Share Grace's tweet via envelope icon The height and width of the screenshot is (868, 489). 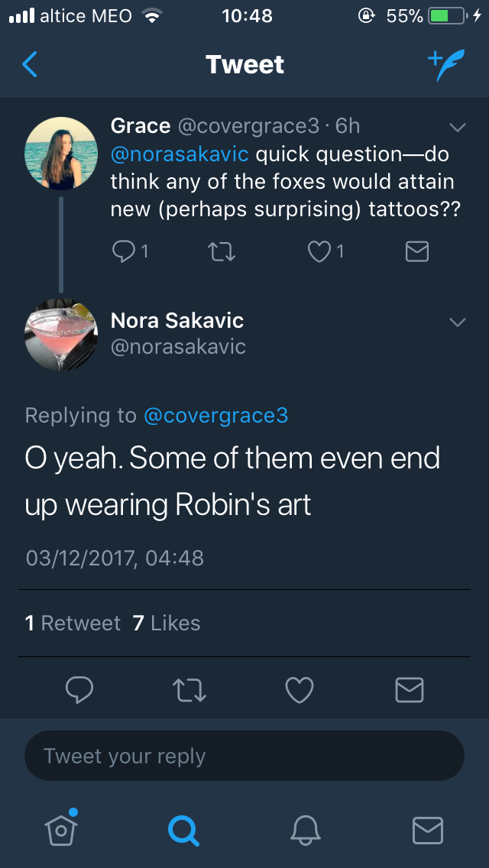pos(416,251)
